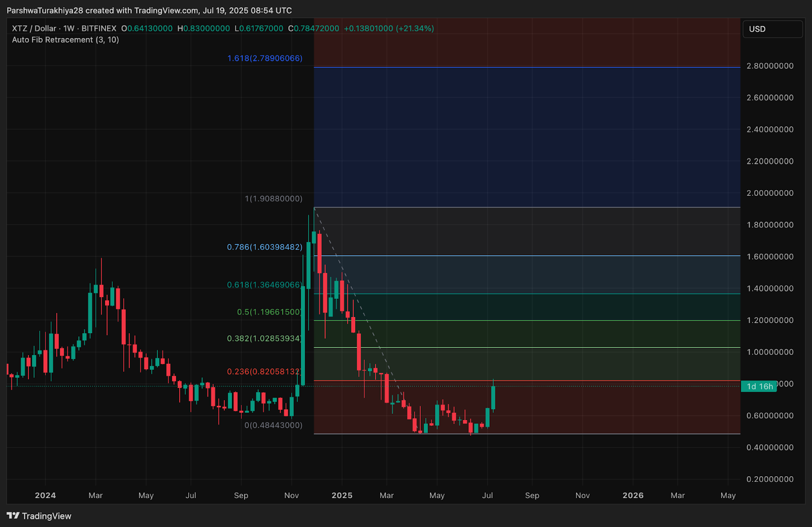Click the 1d 16h countdown price tag
812x527 pixels.
click(x=759, y=387)
